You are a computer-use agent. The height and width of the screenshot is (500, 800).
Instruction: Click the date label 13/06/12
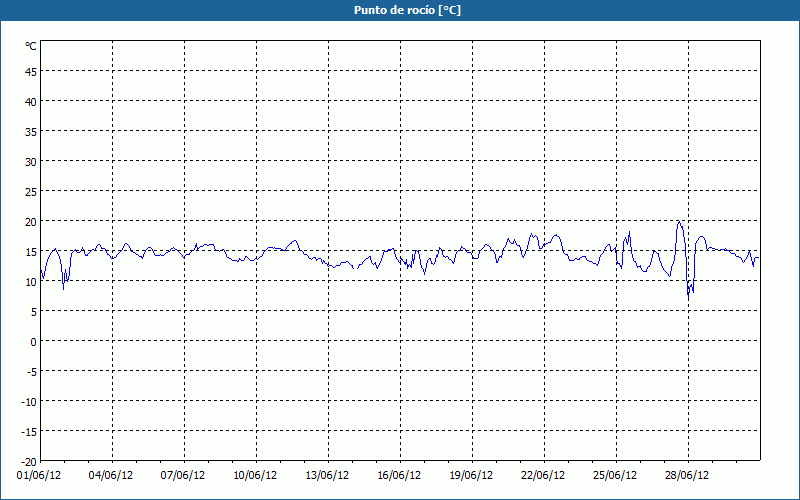tap(327, 476)
